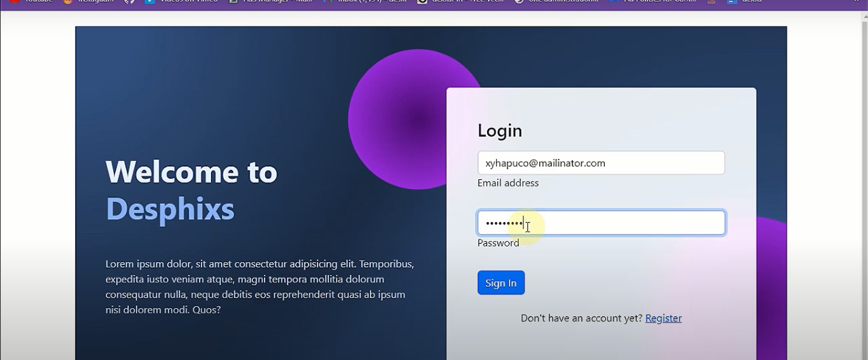Focus the email address input field
Viewport: 868px width, 360px height.
pos(601,163)
